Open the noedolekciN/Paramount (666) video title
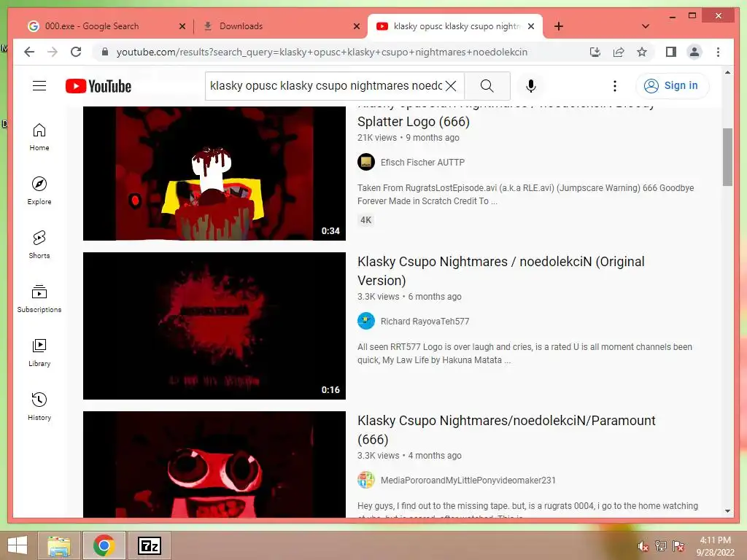 pos(506,429)
